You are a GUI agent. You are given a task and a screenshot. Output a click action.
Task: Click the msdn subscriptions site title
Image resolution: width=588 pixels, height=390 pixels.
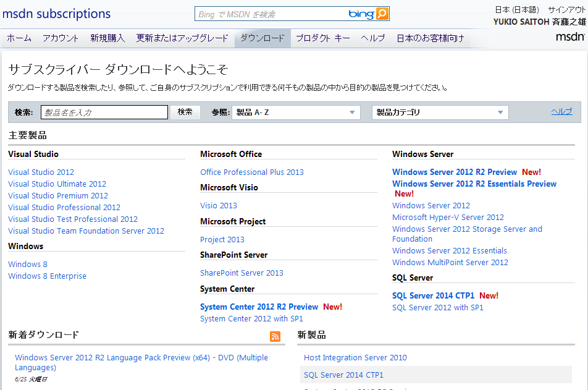click(57, 14)
